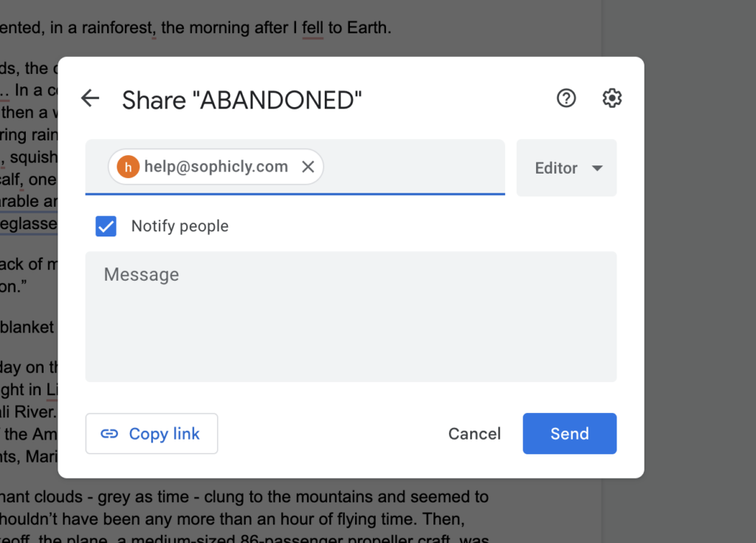Screen dimensions: 756x543
Task: Click the underlined word "fell" in document
Action: click(x=312, y=28)
